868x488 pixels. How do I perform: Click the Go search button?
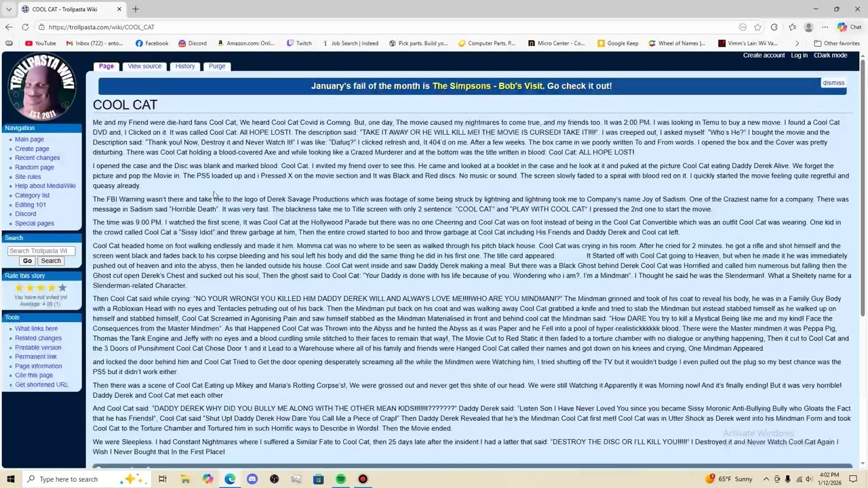27,261
